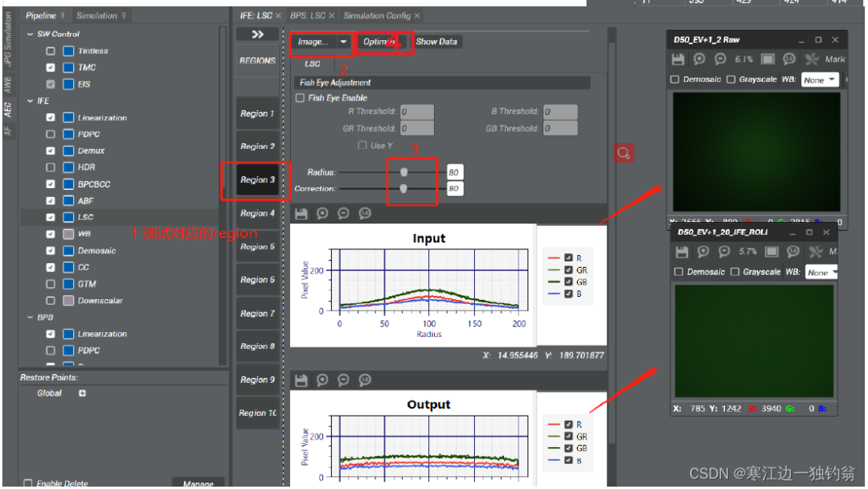Screen dimensions: 868x489
Task: Switch to the Simulation Config tab
Action: coord(377,15)
